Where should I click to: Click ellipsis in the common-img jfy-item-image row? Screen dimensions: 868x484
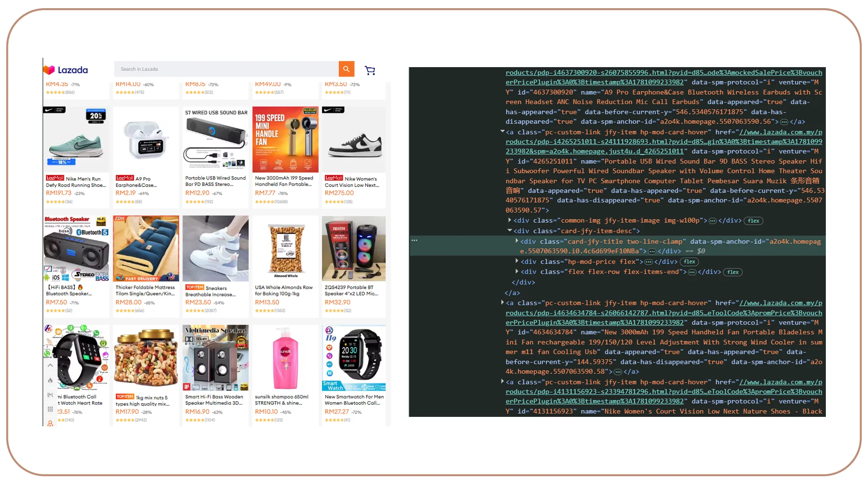713,221
